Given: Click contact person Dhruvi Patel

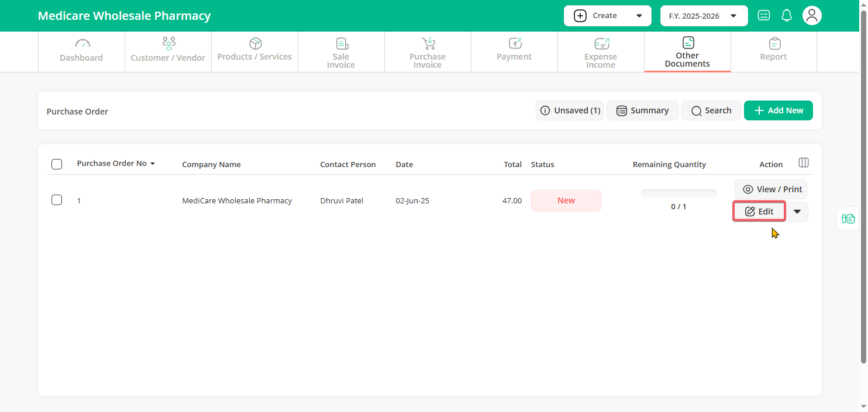Looking at the screenshot, I should [x=342, y=200].
